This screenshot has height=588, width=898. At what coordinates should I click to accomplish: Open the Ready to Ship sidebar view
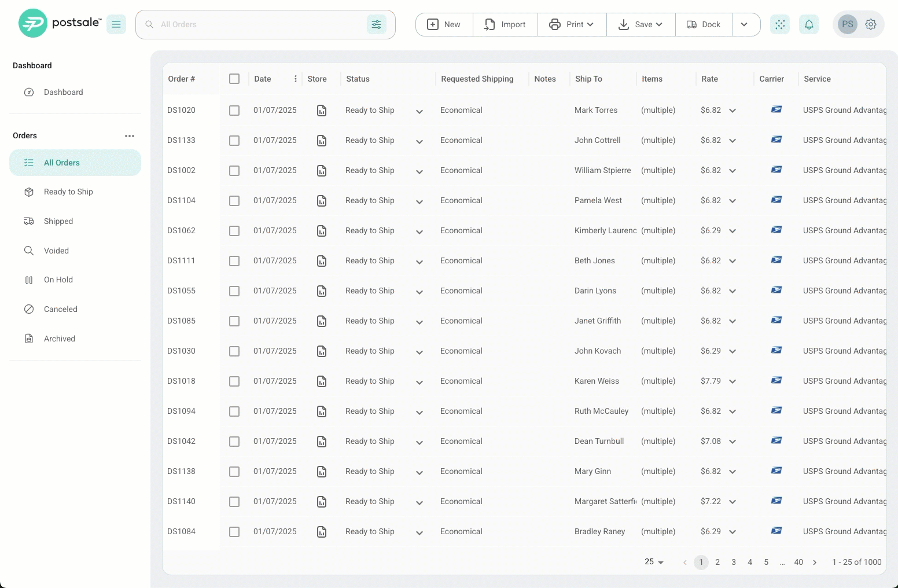(x=68, y=192)
